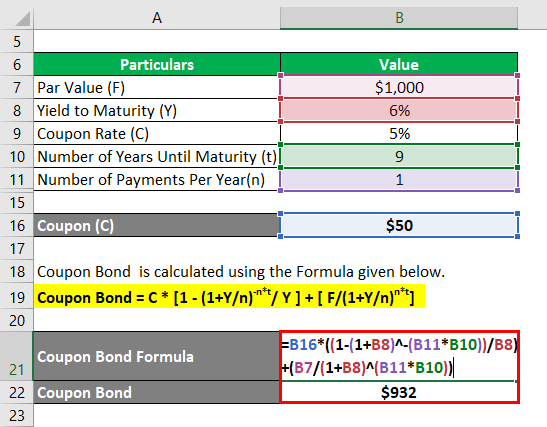Select Yield to Maturity (Y) cell
This screenshot has height=427, width=547.
[x=157, y=110]
